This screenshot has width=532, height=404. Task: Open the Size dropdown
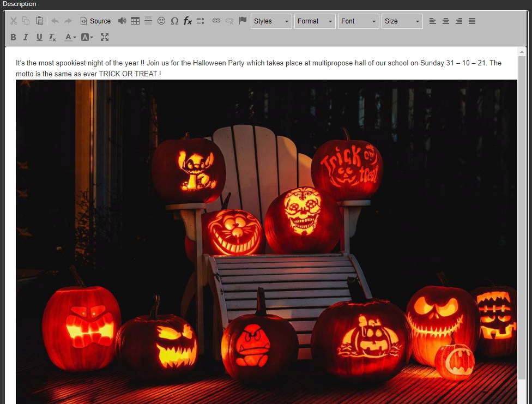coord(402,21)
